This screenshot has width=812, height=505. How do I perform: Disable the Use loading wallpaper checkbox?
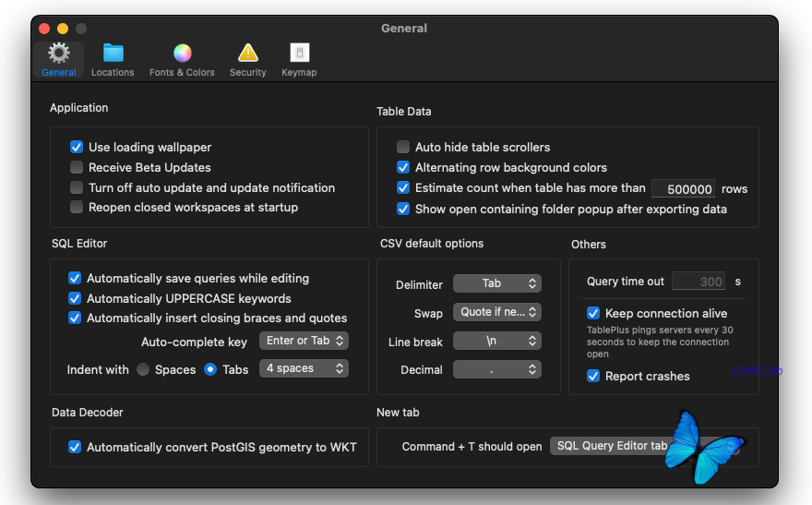[77, 147]
